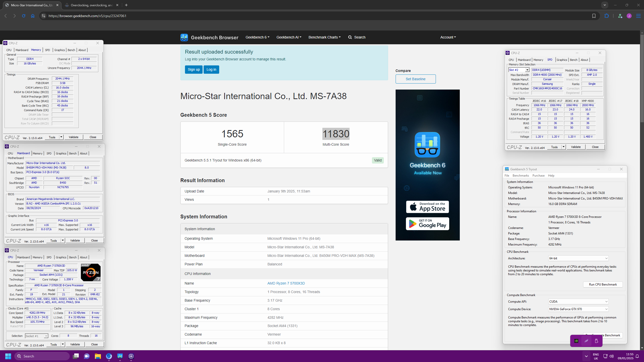
Task: Click Run CPU Benchmark button
Action: coord(603,284)
